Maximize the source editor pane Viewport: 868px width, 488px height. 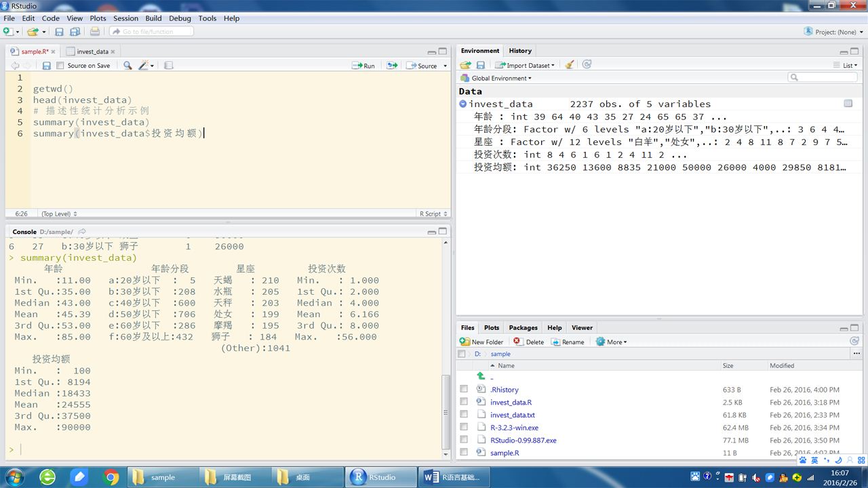pos(443,52)
